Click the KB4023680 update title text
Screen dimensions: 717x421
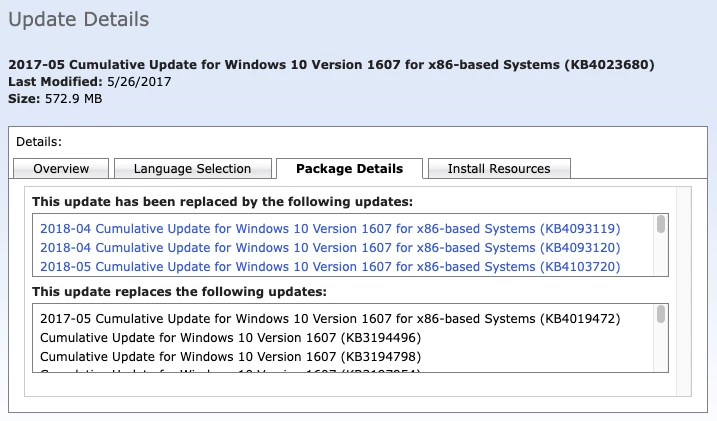[331, 64]
